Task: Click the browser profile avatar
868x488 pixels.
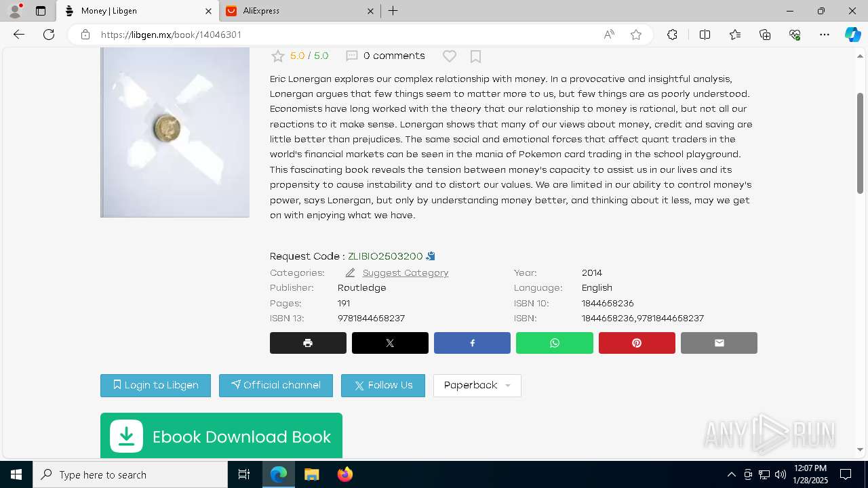Action: (x=15, y=11)
